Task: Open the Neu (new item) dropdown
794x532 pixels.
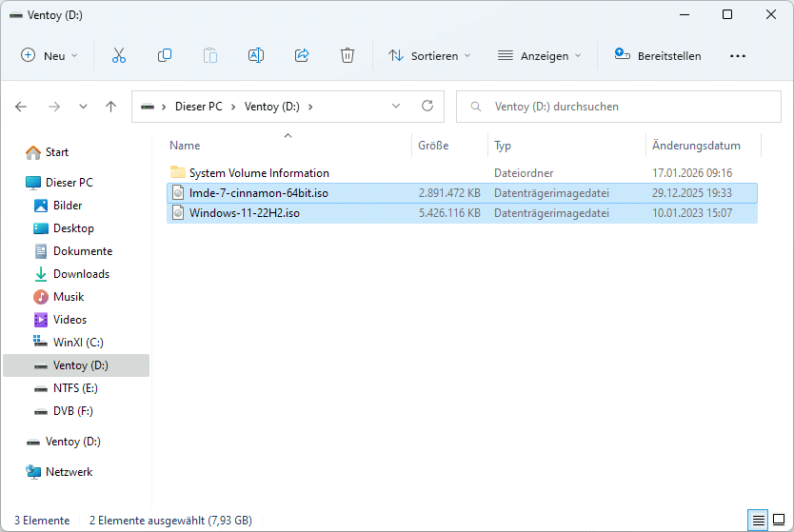Action: pos(50,56)
